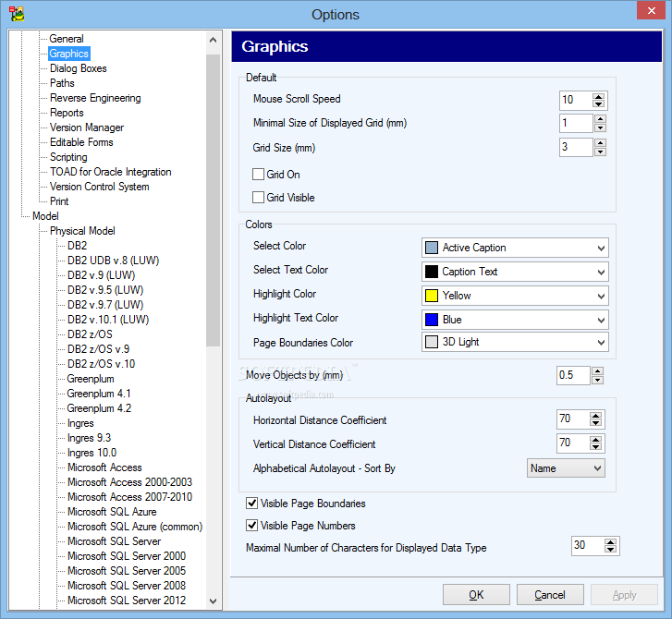The width and height of the screenshot is (672, 619).
Task: Select Microsoft SQL Azure (common)
Action: (135, 527)
